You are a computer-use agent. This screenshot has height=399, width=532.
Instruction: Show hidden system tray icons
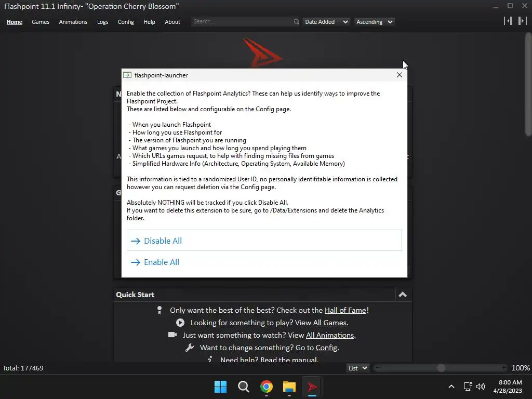pyautogui.click(x=451, y=387)
